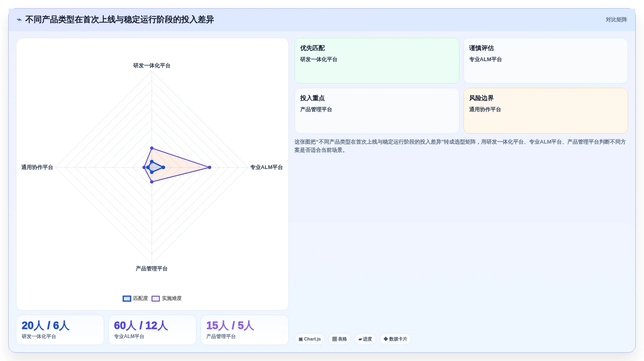Click the page title 不同产品类型在首次上线…
644x361 pixels.
[x=119, y=20]
